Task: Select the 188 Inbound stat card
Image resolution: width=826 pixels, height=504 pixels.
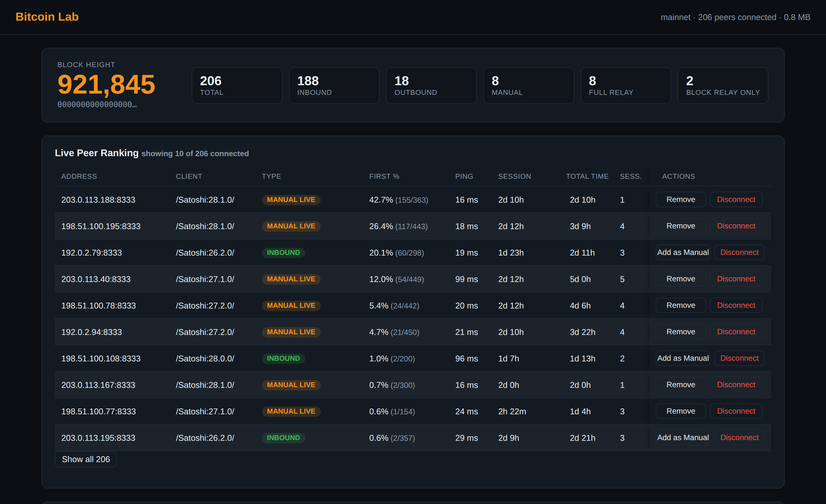Action: [x=334, y=86]
